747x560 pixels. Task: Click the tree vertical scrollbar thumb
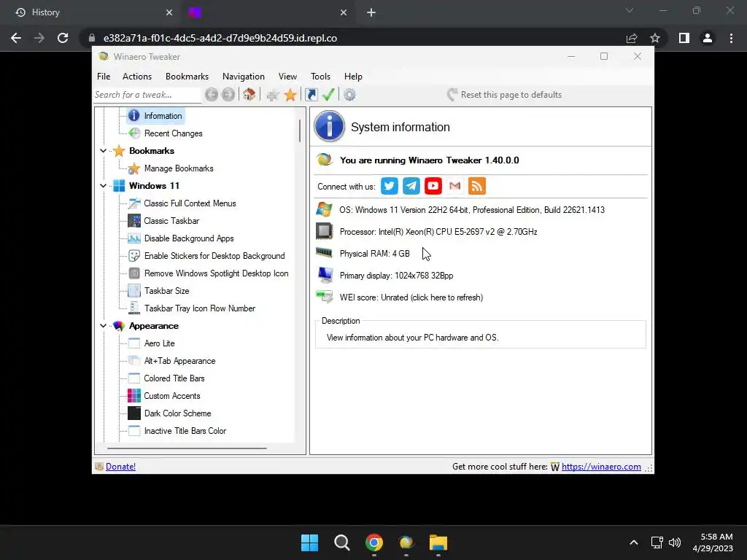coord(300,131)
